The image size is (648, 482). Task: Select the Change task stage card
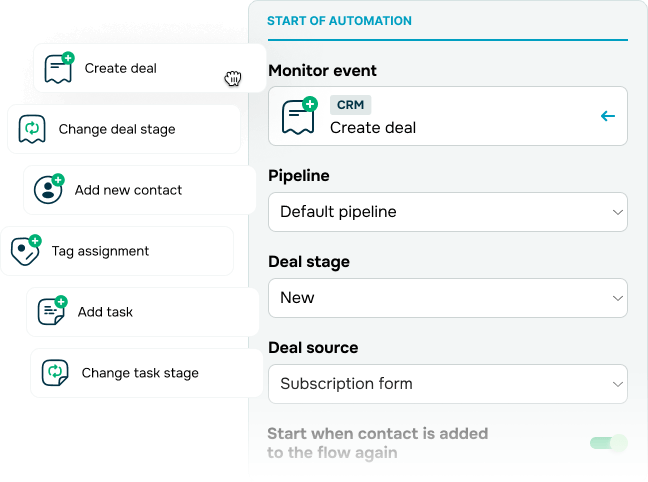[x=147, y=373]
